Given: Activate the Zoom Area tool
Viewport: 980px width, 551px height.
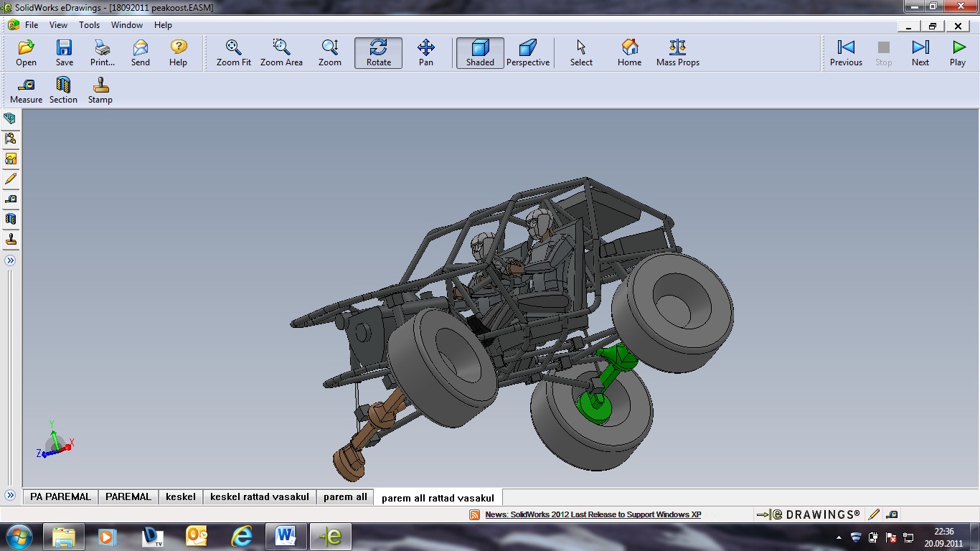Looking at the screenshot, I should pos(281,53).
